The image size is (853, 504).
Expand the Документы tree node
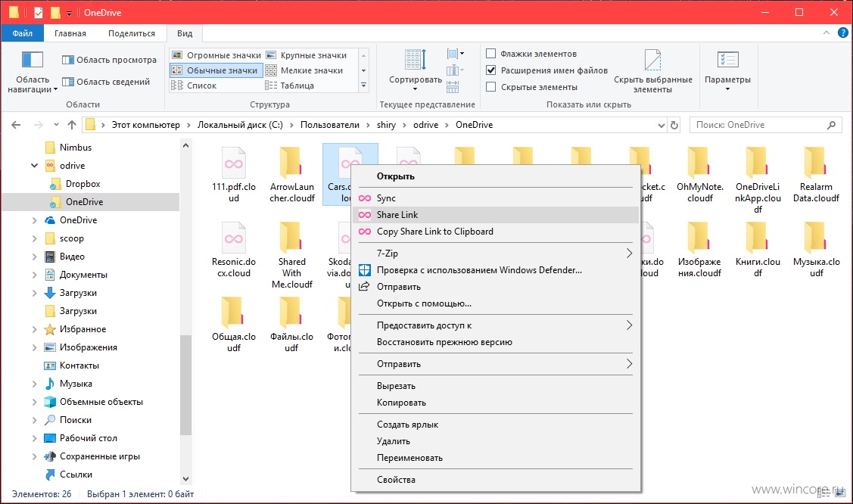34,275
